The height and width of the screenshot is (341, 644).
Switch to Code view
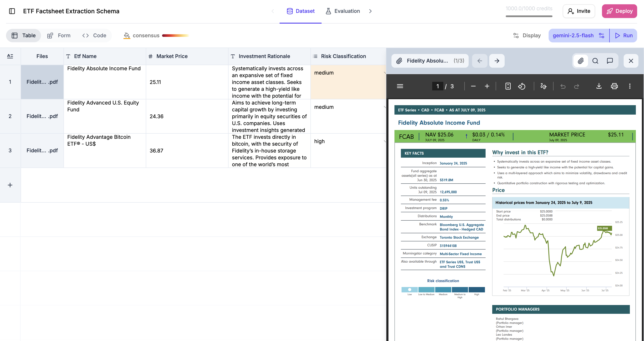point(94,36)
